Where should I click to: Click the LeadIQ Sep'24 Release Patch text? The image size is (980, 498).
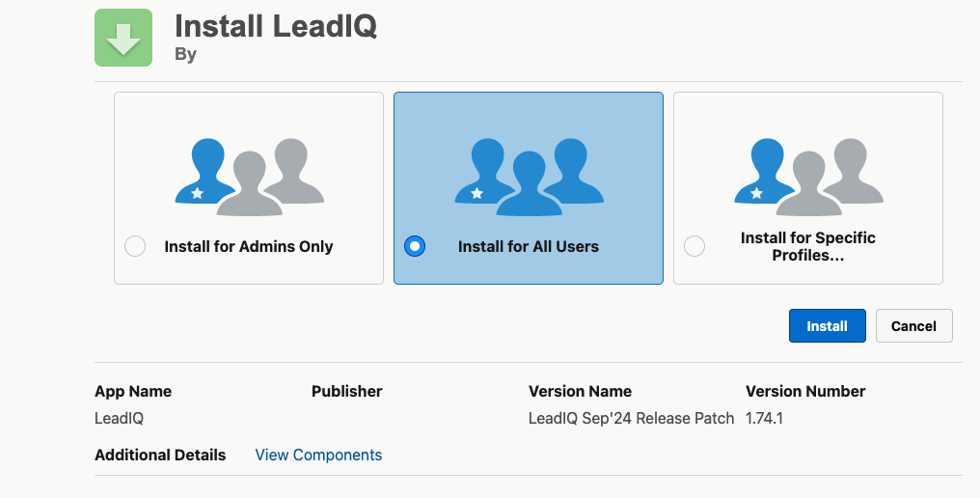[x=631, y=418]
